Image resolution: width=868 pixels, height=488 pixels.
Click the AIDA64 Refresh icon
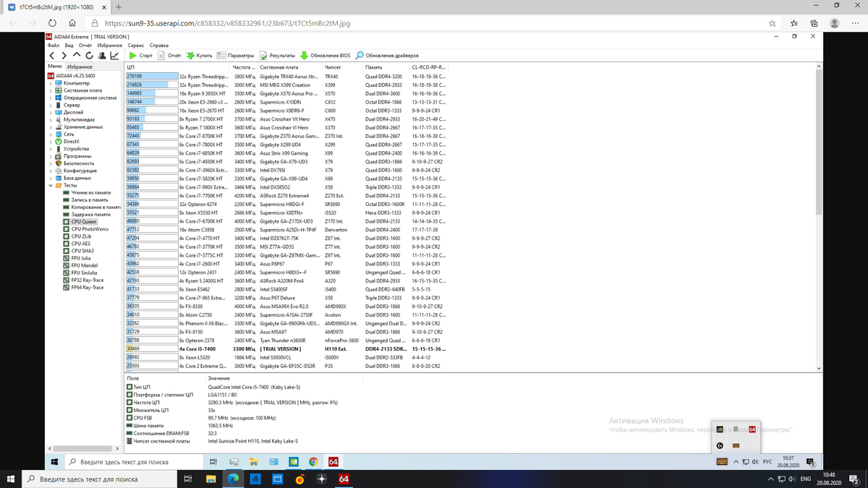89,56
